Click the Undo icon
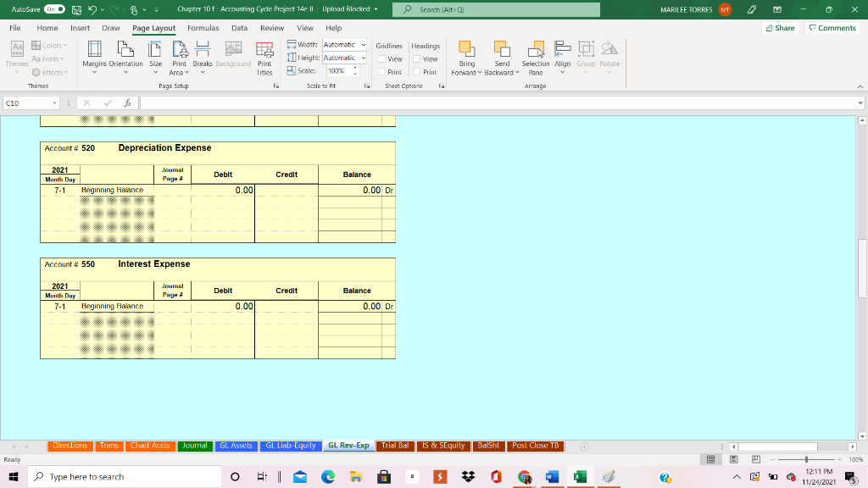The image size is (868, 488). point(92,9)
